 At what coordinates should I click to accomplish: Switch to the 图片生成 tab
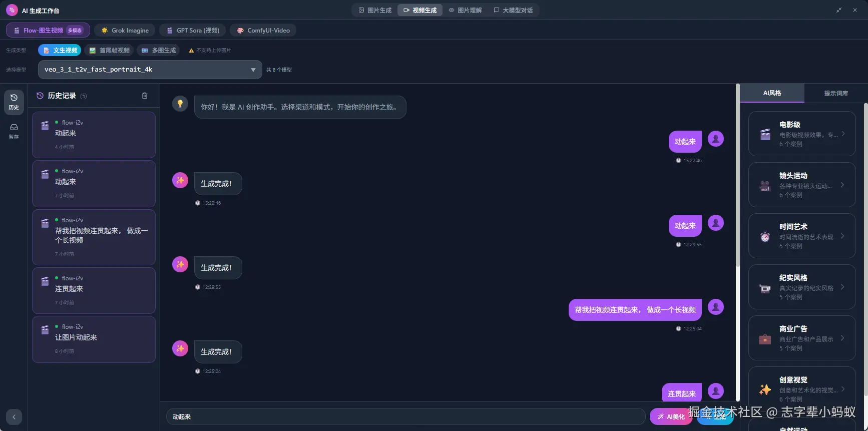pyautogui.click(x=375, y=10)
